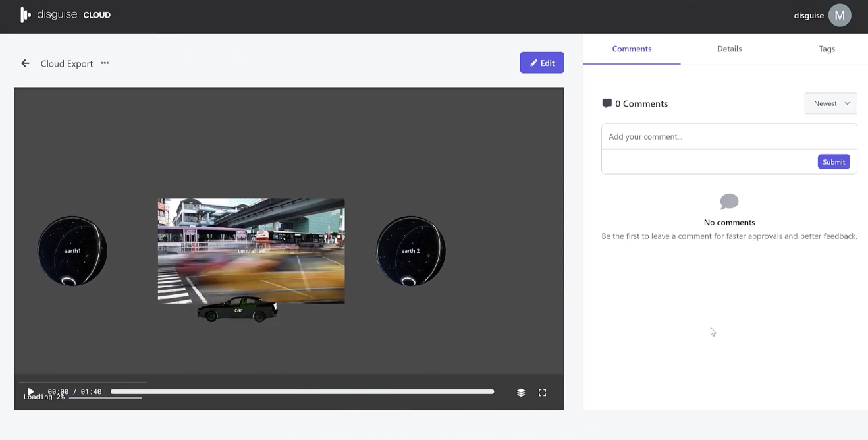
Task: Open the layers icon in player
Action: 521,393
